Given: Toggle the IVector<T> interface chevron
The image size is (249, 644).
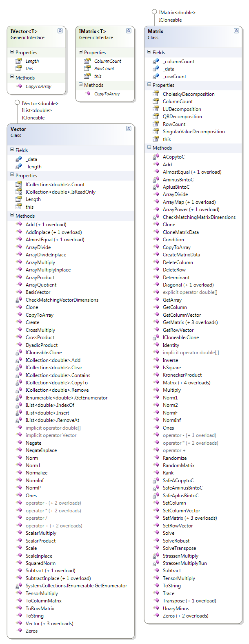Looking at the screenshot, I should (x=60, y=31).
